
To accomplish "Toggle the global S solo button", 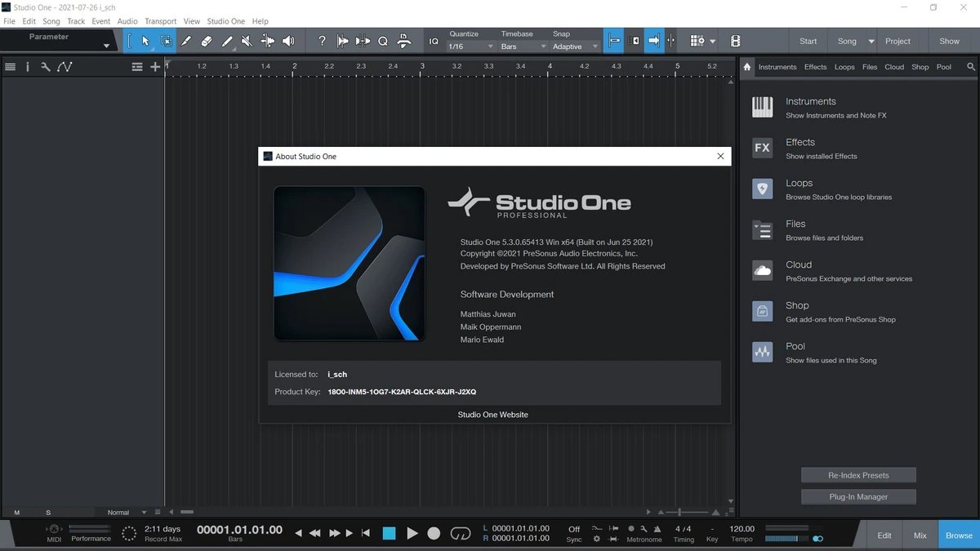I will click(x=48, y=513).
